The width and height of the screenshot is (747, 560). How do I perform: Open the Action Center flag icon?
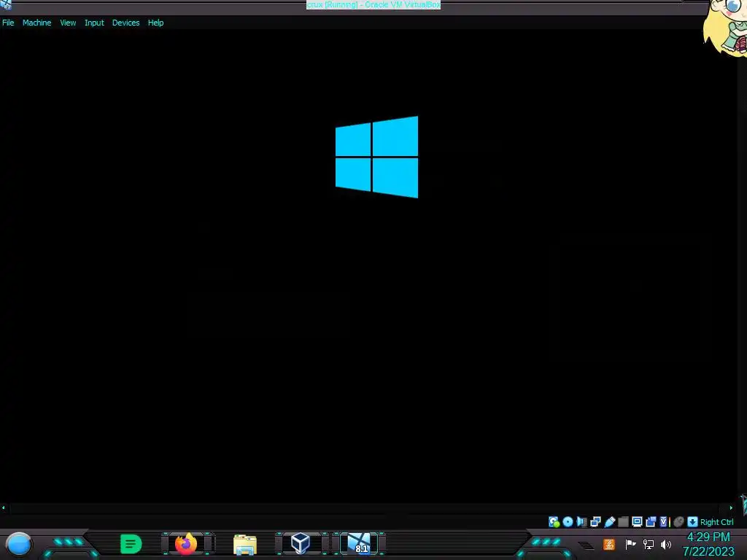(x=630, y=544)
